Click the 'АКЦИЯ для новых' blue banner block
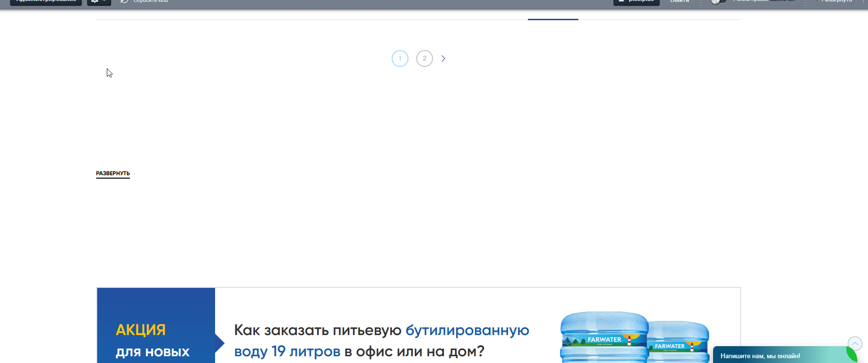Screen dimensions: 868x363 coord(156,325)
